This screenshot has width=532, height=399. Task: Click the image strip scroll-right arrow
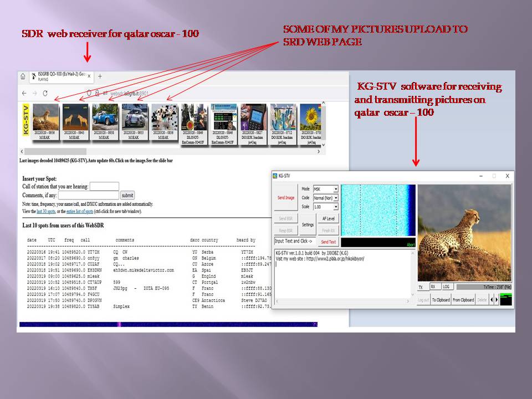point(319,151)
